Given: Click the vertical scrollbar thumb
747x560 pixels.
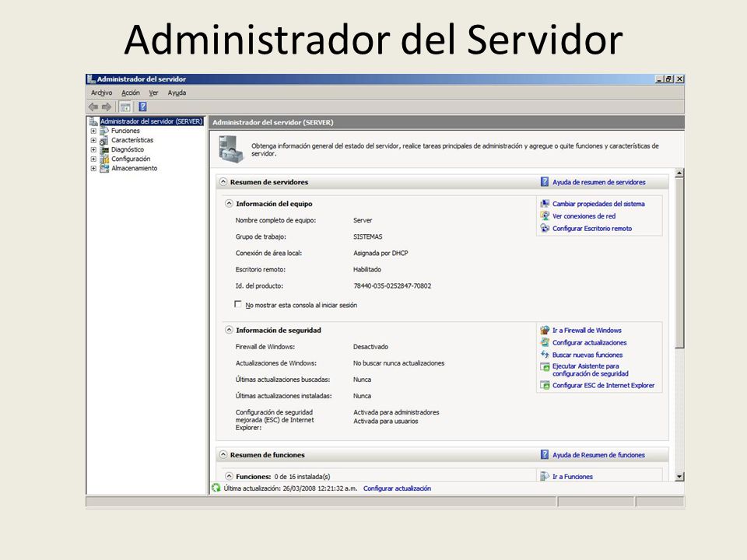Looking at the screenshot, I should pos(679,263).
